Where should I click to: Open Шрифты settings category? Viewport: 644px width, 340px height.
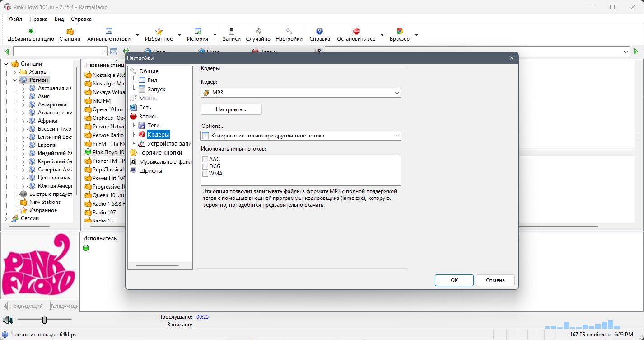pos(150,170)
